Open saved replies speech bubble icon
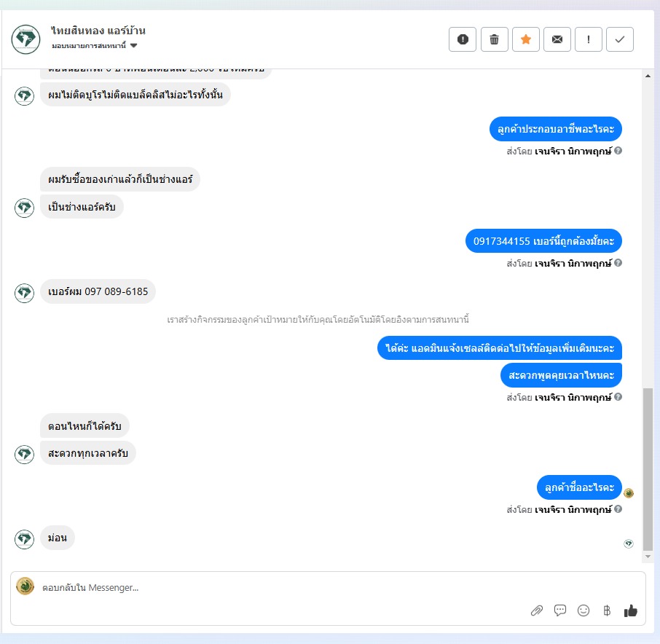Image resolution: width=660 pixels, height=644 pixels. click(x=559, y=610)
